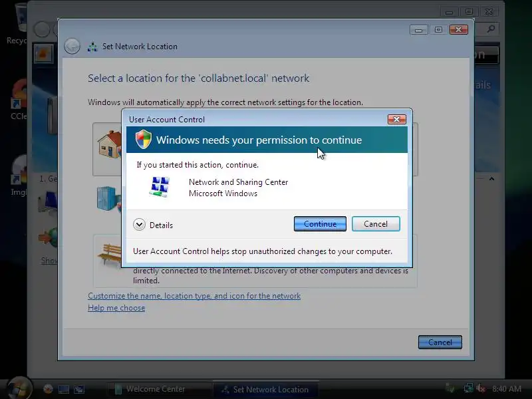Open the Windows Start orb

pos(19,388)
